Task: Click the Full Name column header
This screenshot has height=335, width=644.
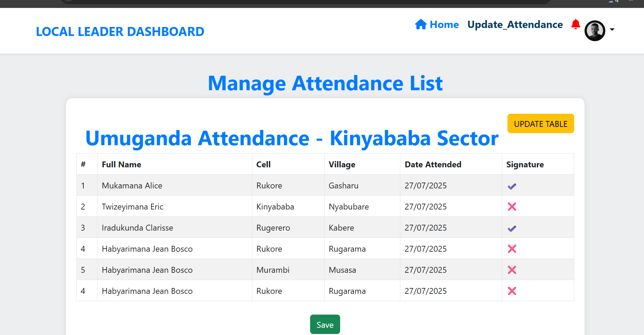Action: click(x=121, y=165)
